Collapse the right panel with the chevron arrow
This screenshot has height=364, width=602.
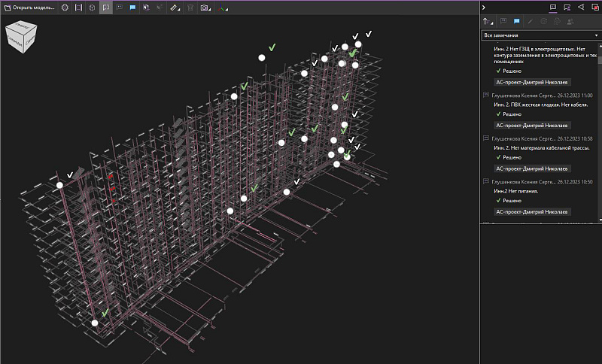click(x=484, y=8)
